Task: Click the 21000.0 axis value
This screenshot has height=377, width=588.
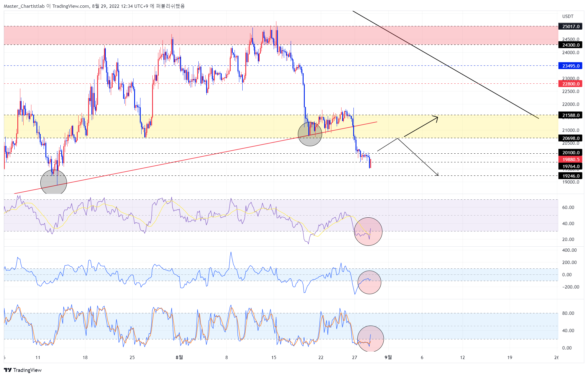Action: 571,130
